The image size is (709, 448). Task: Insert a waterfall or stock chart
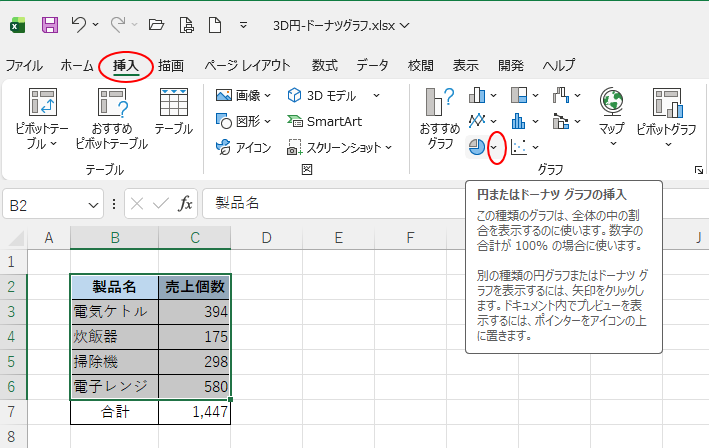[x=561, y=95]
